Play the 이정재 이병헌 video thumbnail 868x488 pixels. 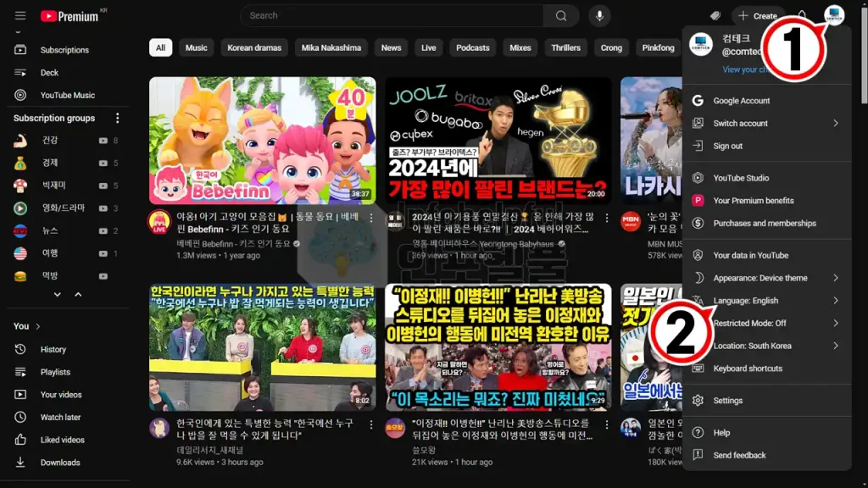498,347
